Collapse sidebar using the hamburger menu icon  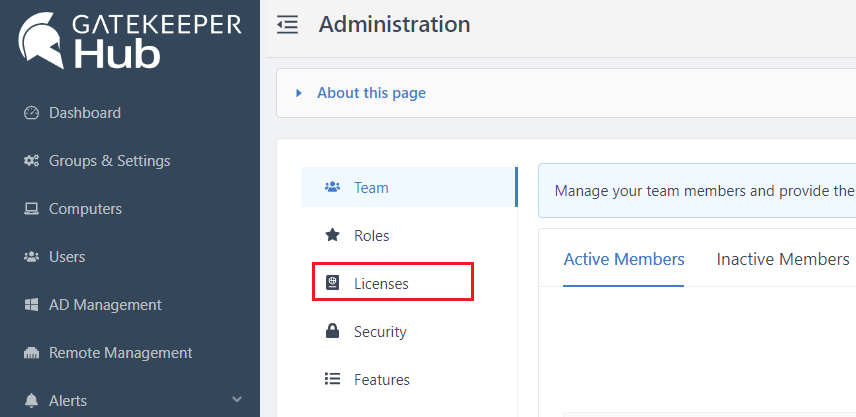[x=287, y=25]
